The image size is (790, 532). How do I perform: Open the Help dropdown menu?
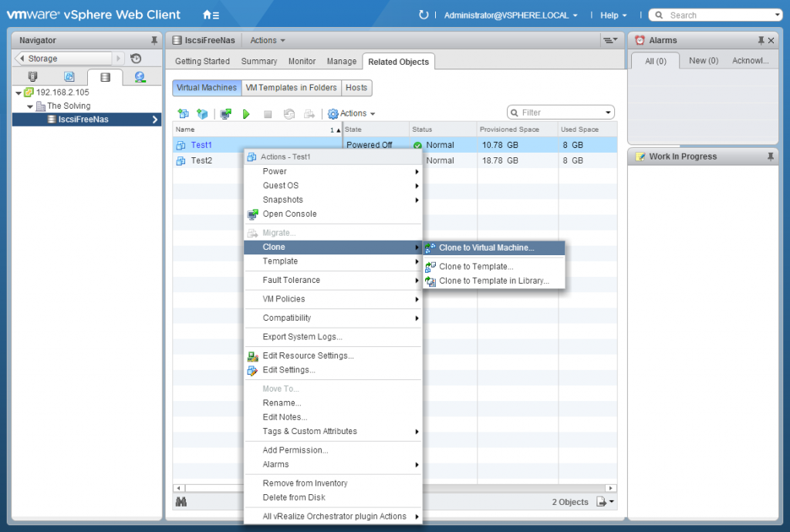pyautogui.click(x=613, y=15)
